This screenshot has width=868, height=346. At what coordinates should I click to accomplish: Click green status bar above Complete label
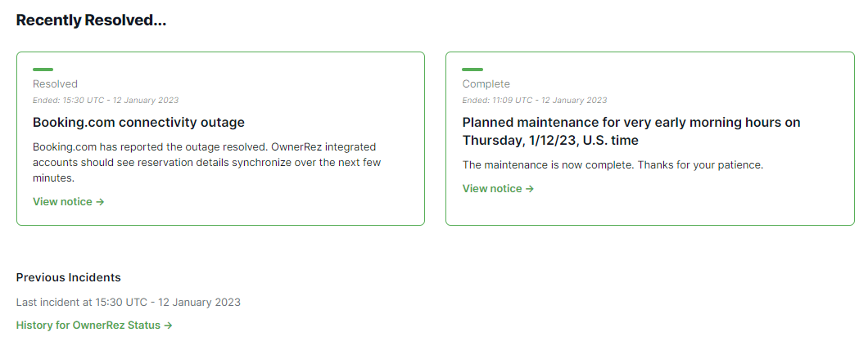472,70
